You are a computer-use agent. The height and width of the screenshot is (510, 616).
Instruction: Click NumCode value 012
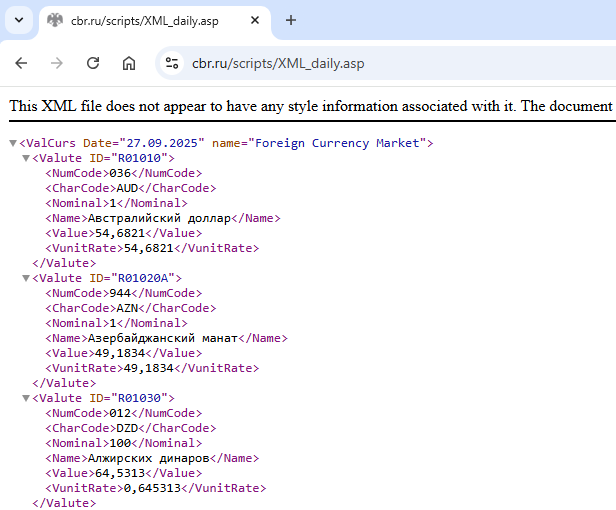pyautogui.click(x=120, y=413)
